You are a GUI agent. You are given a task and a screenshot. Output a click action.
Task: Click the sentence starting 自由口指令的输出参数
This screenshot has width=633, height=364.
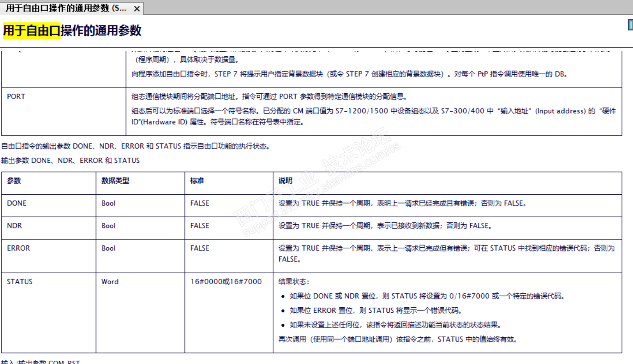(x=136, y=146)
